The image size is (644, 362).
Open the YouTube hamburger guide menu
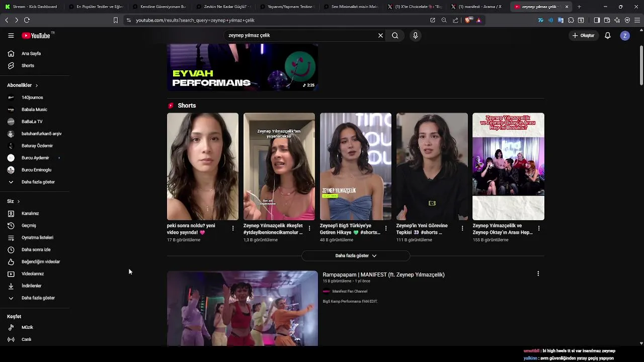coord(11,36)
